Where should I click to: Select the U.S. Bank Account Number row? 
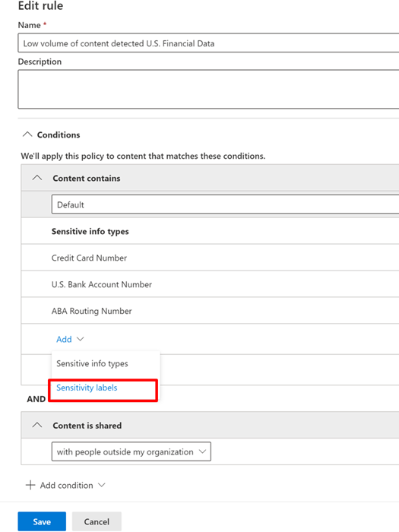click(x=210, y=284)
